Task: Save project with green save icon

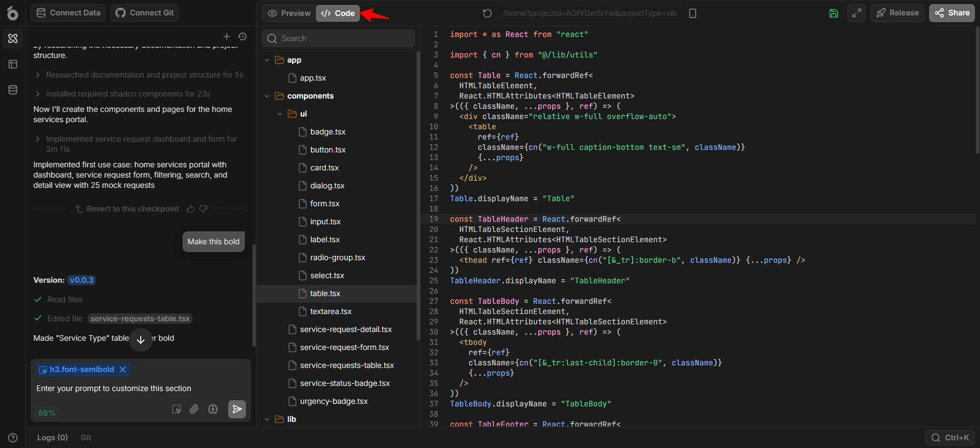Action: pos(834,13)
